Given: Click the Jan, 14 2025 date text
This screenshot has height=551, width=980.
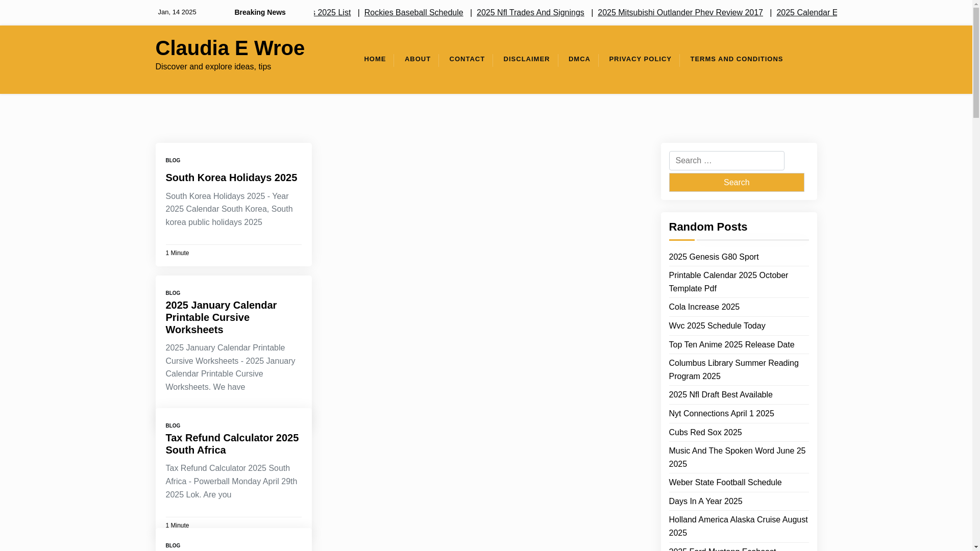Looking at the screenshot, I should [x=177, y=12].
